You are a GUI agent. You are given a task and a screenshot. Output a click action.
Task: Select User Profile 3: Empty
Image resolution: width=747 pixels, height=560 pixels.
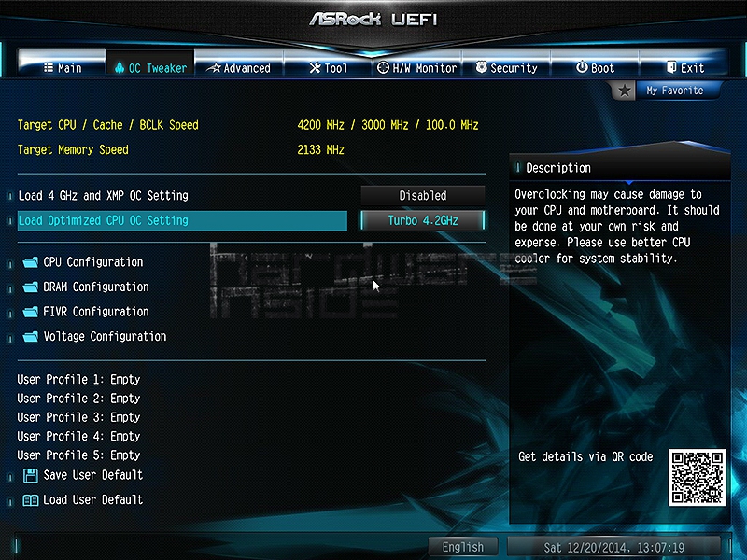point(78,417)
